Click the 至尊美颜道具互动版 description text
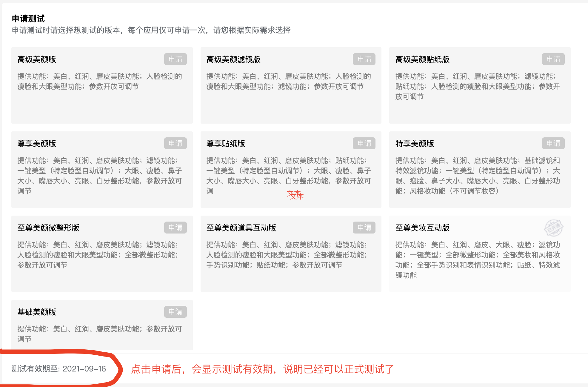The image size is (588, 387). (x=287, y=255)
